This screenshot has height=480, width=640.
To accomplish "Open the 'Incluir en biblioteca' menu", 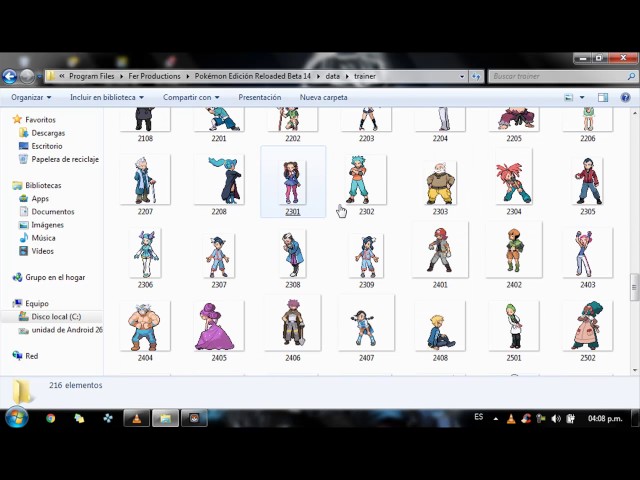I will [x=107, y=98].
